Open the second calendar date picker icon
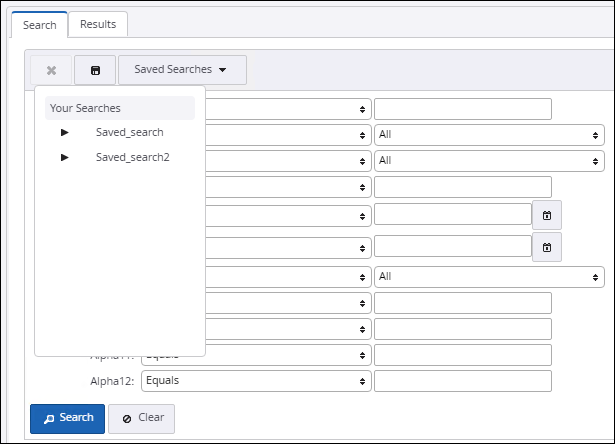The height and width of the screenshot is (444, 615). 547,247
